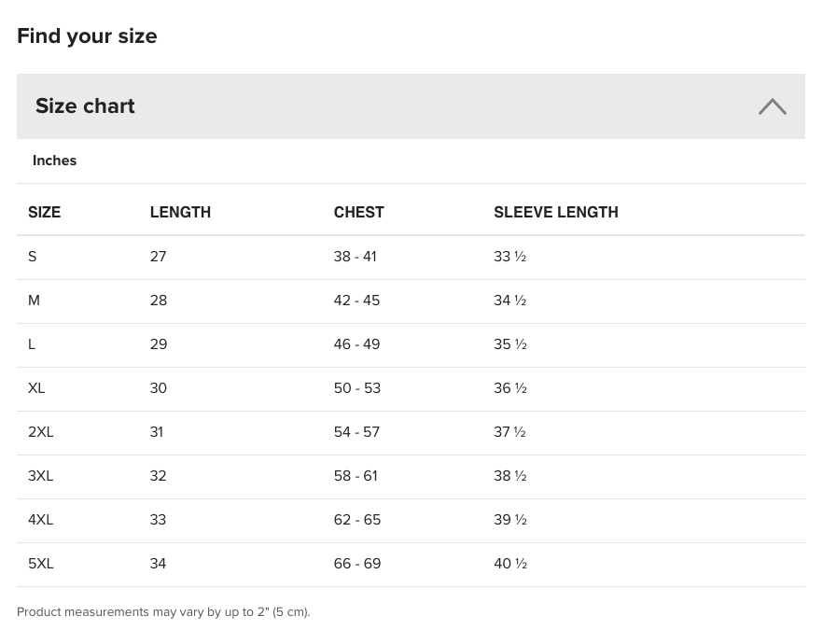Select the 2XL size row label
Image resolution: width=823 pixels, height=644 pixels.
point(41,432)
